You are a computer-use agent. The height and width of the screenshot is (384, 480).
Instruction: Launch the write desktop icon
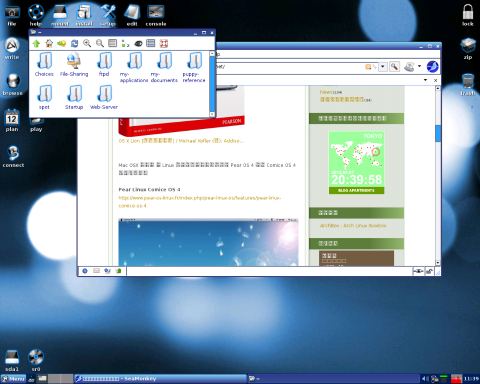[12, 49]
